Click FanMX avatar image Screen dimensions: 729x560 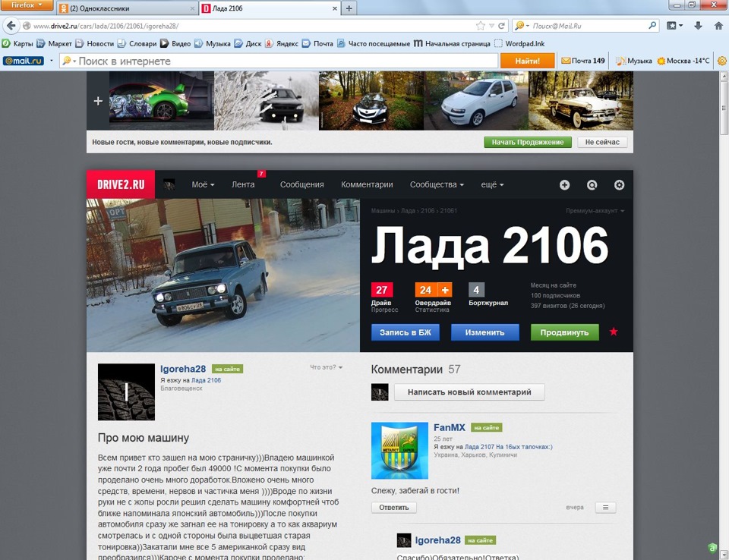click(399, 450)
